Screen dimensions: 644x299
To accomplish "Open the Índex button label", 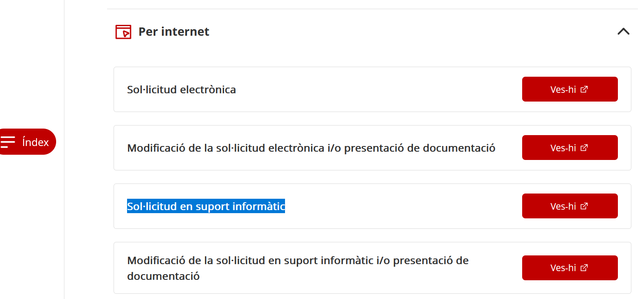I will (x=35, y=142).
